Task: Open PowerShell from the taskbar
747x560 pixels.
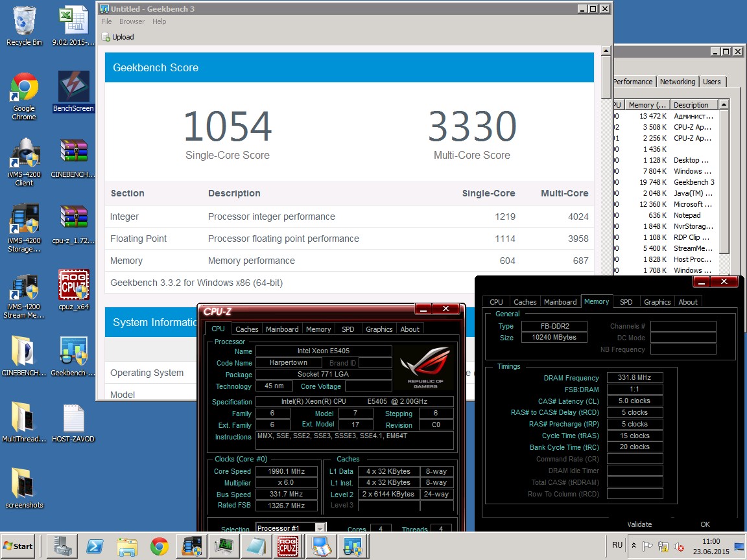Action: (94, 546)
